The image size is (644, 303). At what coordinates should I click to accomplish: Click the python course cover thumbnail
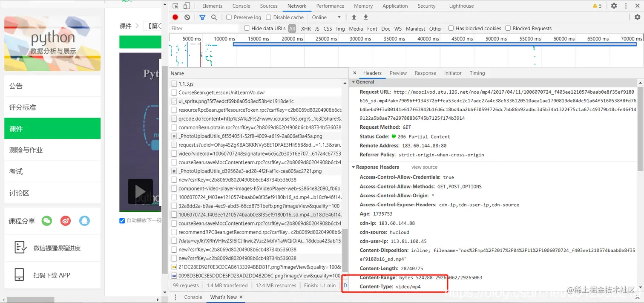click(52, 43)
